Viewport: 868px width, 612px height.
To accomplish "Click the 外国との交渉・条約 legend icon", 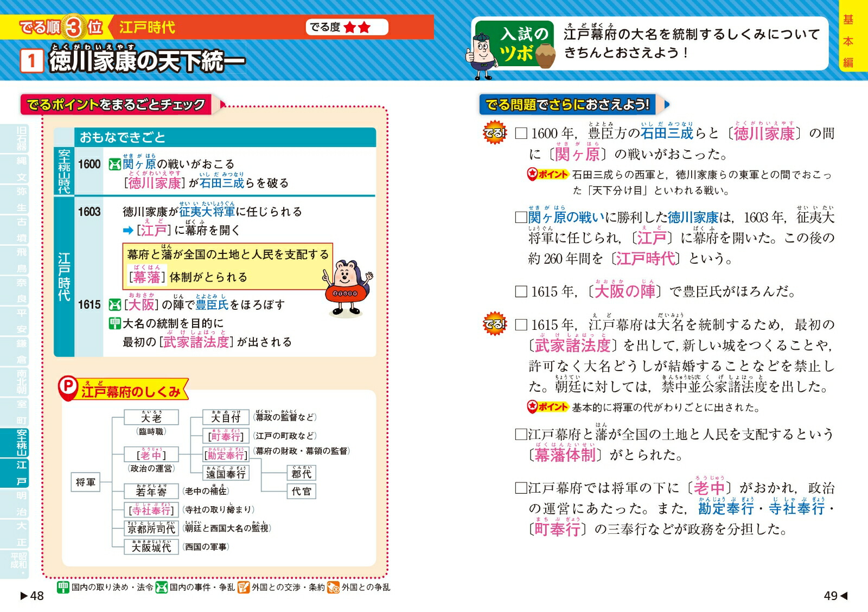I will (x=243, y=587).
